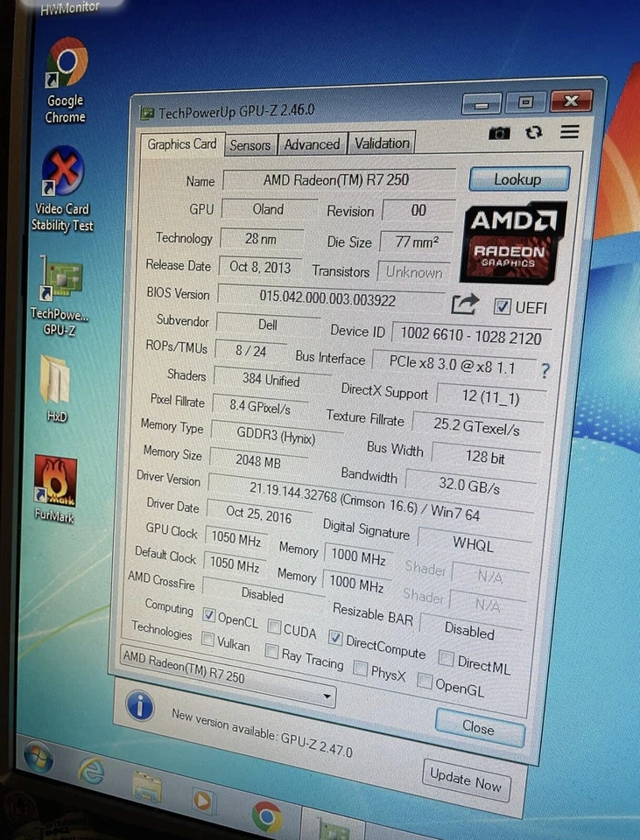The image size is (640, 840).
Task: Toggle Vulkan checkbox
Action: tap(207, 639)
